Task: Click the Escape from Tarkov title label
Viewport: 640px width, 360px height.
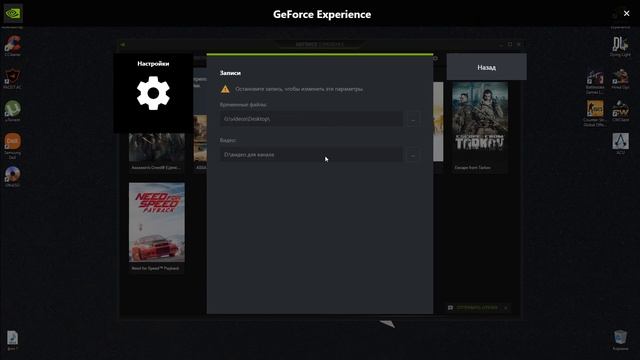Action: click(473, 167)
